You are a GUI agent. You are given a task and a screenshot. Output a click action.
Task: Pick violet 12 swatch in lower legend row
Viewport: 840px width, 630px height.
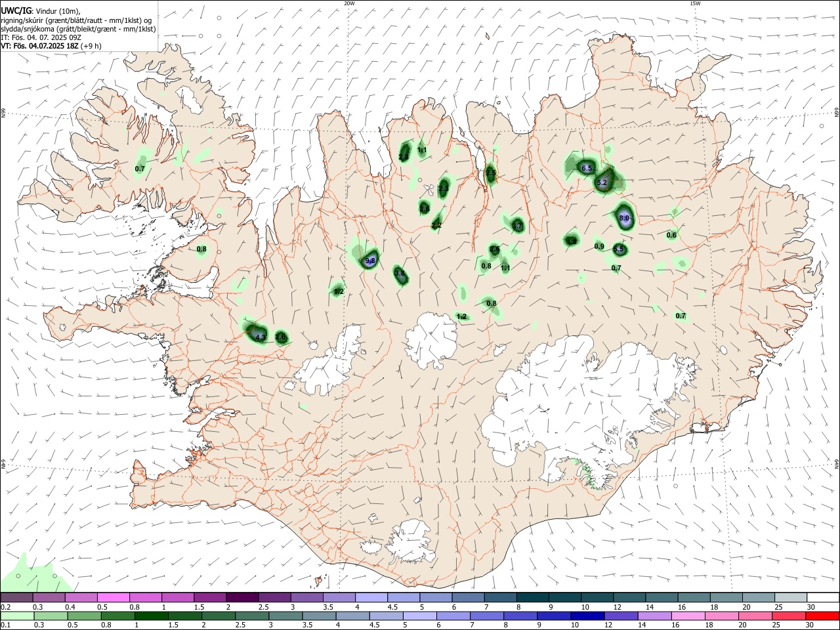621,616
